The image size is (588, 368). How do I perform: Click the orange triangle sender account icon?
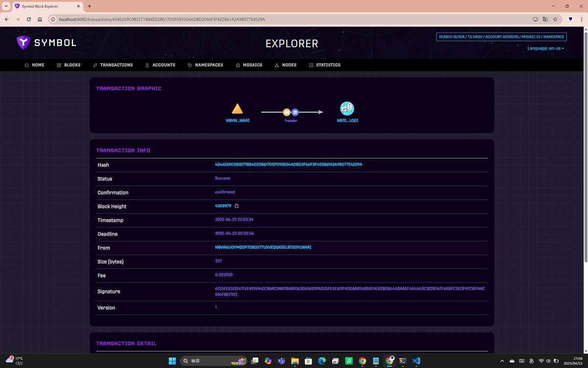click(237, 109)
